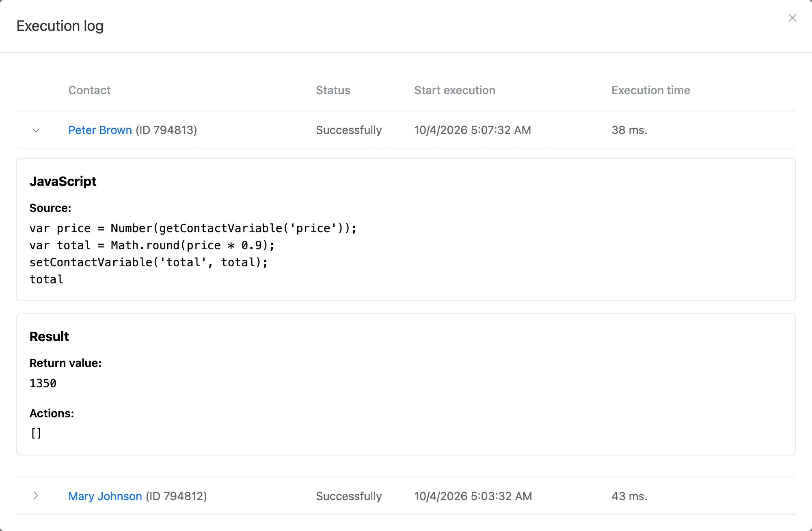Click the Execution log title
Viewport: 812px width, 531px height.
(x=60, y=26)
